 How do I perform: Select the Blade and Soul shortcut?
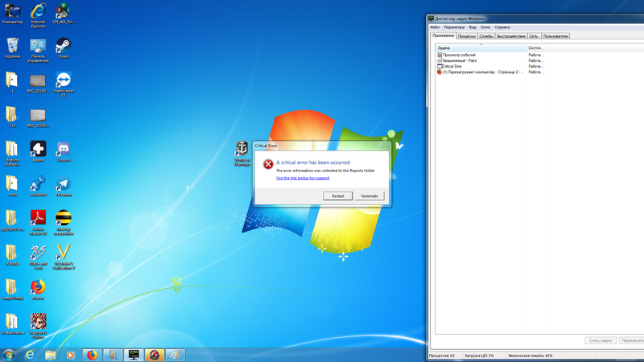tap(38, 257)
